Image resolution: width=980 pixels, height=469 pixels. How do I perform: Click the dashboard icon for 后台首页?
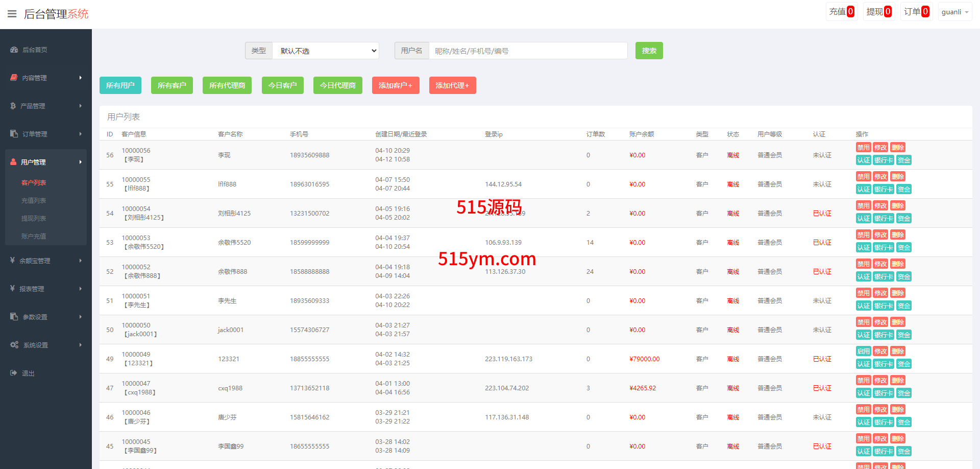click(14, 50)
